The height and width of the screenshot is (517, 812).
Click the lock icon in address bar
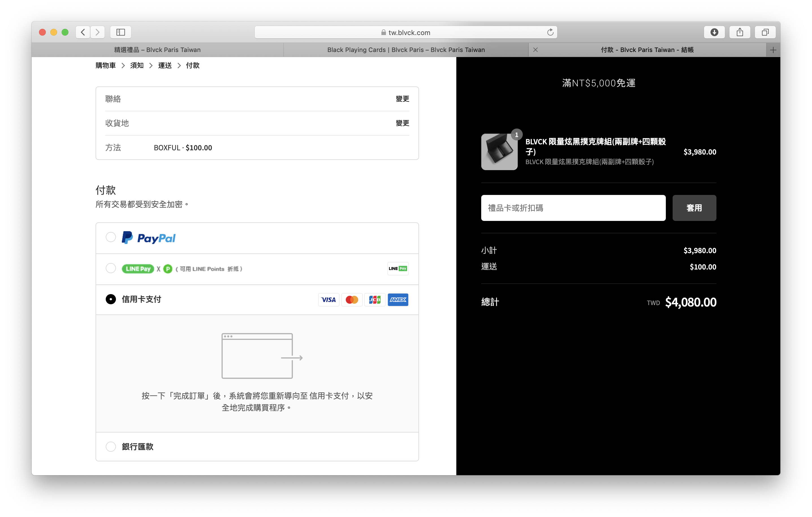point(383,32)
